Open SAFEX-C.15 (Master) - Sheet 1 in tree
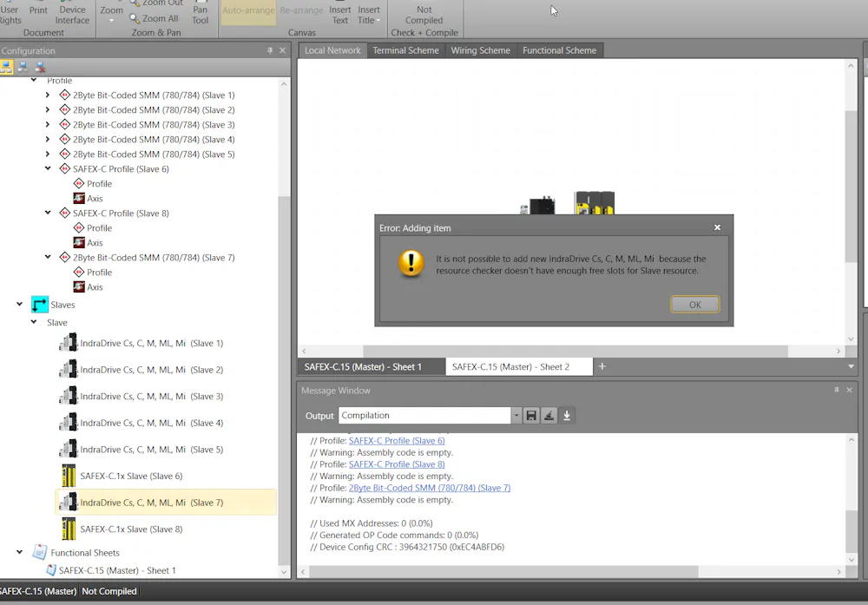The image size is (868, 605). coord(117,570)
